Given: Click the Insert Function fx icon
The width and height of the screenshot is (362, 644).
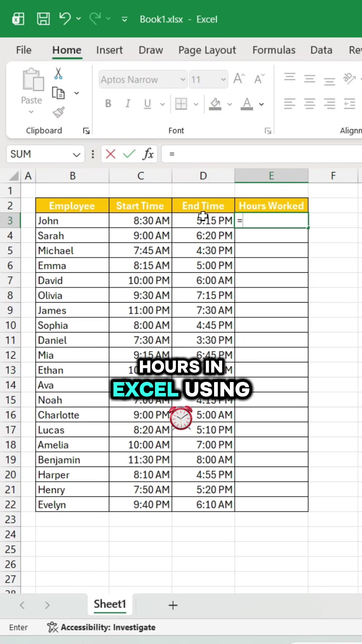Looking at the screenshot, I should [148, 154].
